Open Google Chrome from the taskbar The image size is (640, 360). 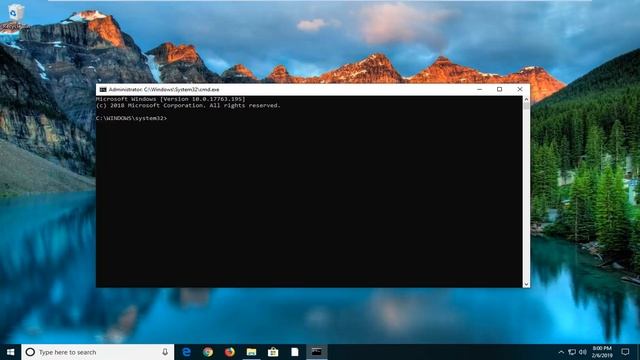click(208, 352)
